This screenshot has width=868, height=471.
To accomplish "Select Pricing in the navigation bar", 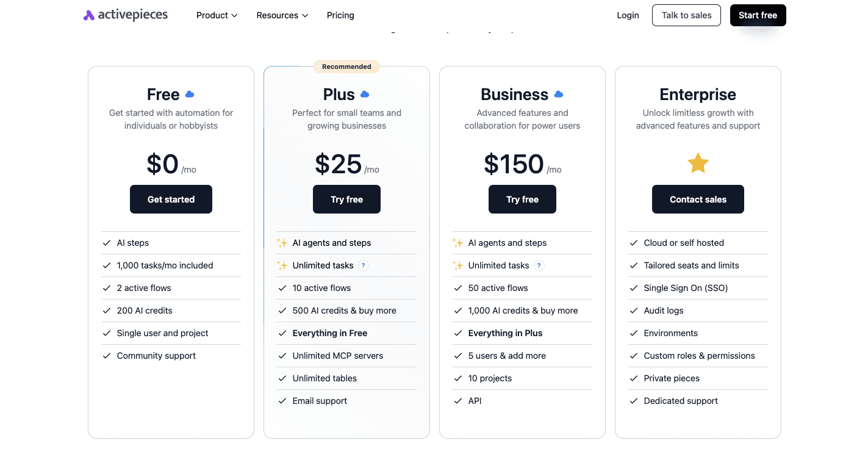I will pyautogui.click(x=340, y=15).
